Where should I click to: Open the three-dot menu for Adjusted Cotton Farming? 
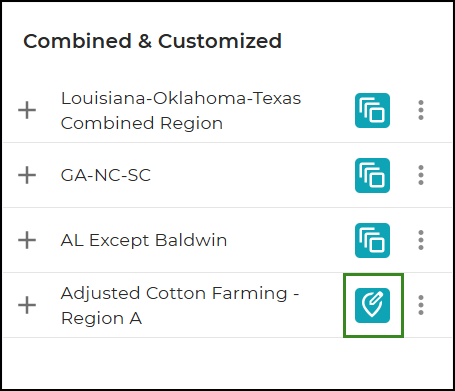pos(421,305)
